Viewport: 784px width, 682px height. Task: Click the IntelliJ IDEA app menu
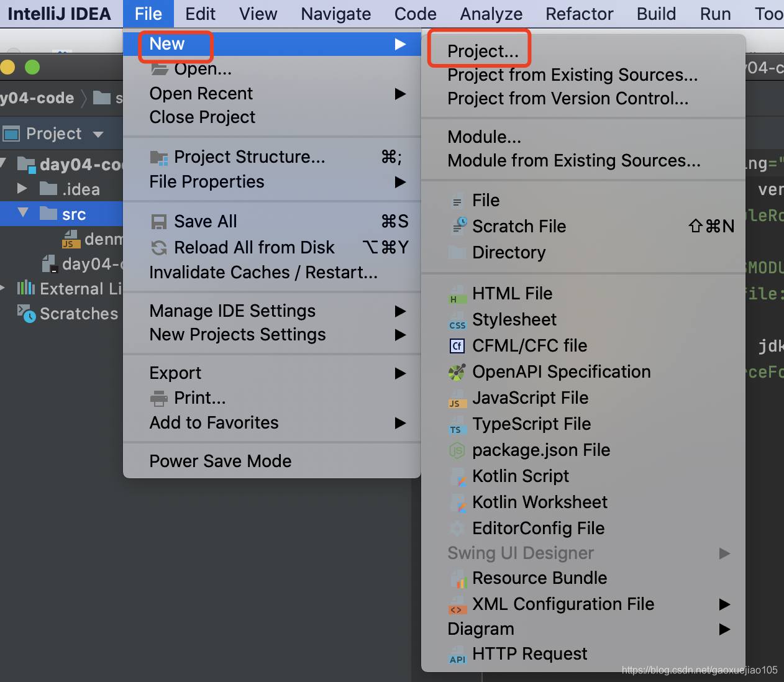(x=59, y=14)
